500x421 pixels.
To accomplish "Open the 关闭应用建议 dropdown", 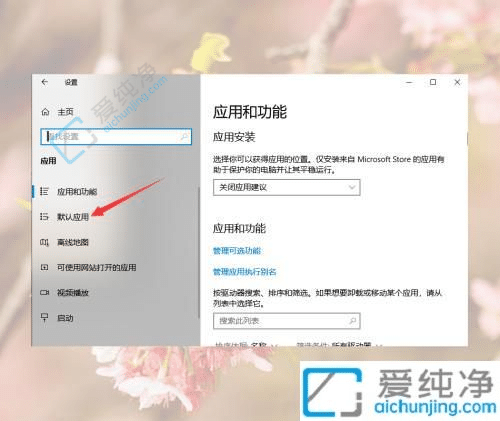I will click(x=287, y=187).
